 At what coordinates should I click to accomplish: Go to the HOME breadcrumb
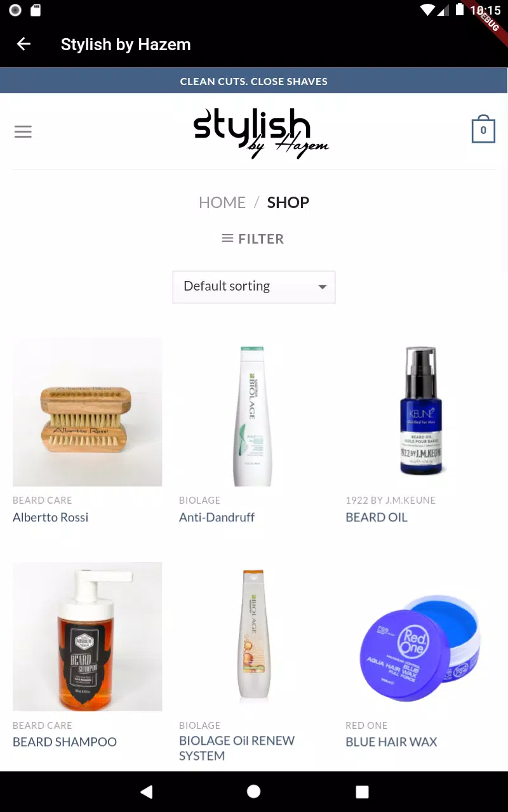pyautogui.click(x=222, y=202)
